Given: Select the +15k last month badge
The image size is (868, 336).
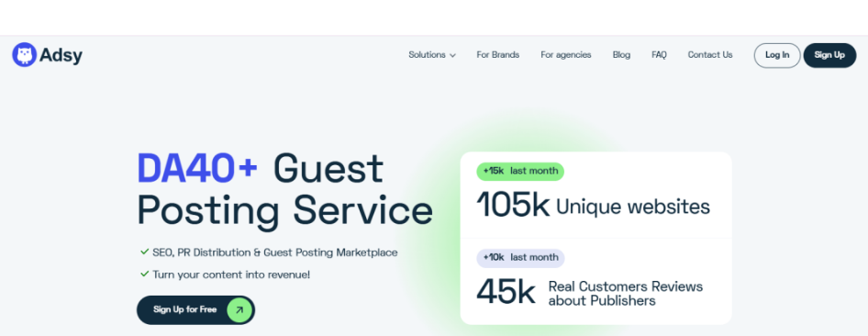Looking at the screenshot, I should (520, 171).
